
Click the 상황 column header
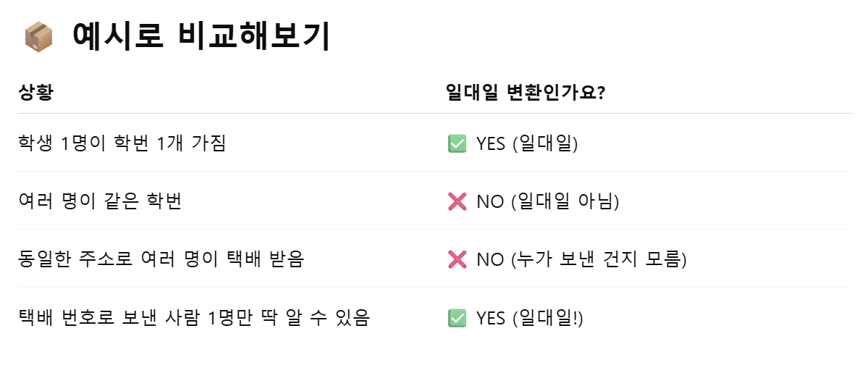[35, 93]
